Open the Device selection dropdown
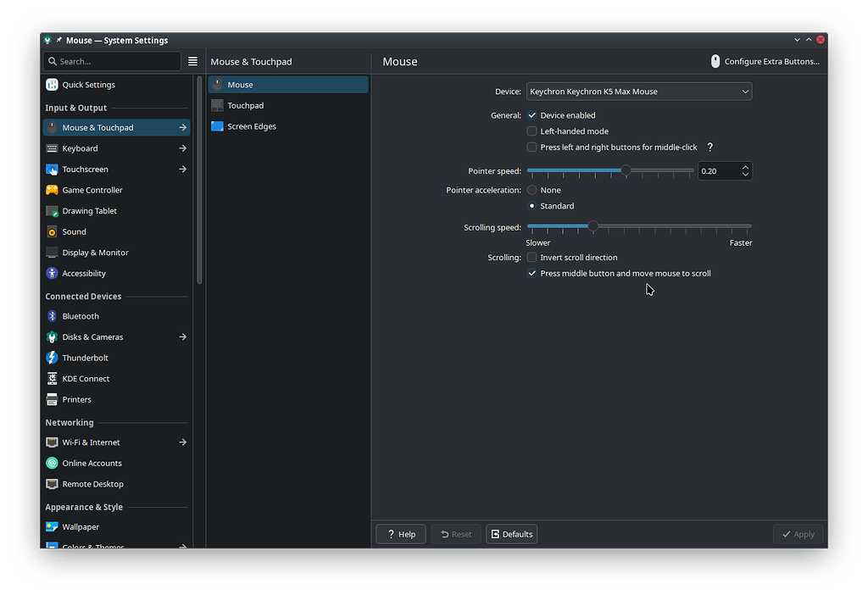 click(639, 92)
